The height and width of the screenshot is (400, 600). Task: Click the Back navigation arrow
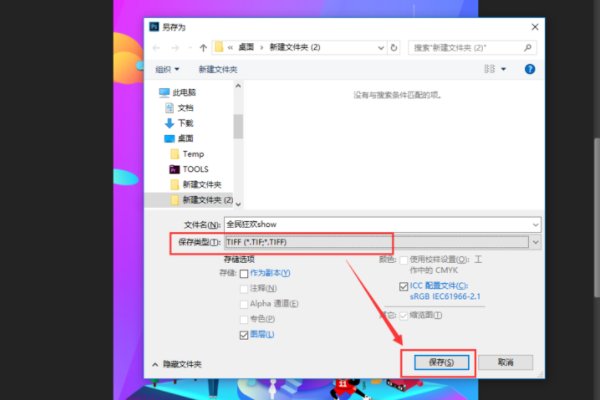[157, 48]
